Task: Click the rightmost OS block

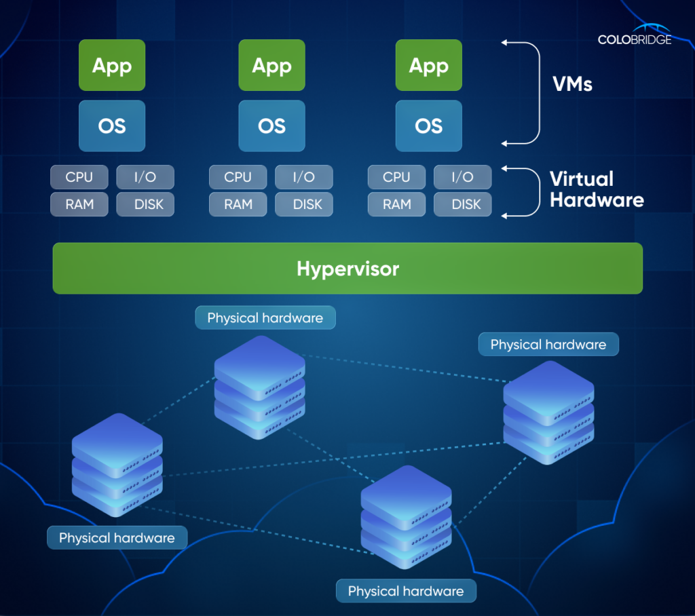Action: [x=428, y=126]
